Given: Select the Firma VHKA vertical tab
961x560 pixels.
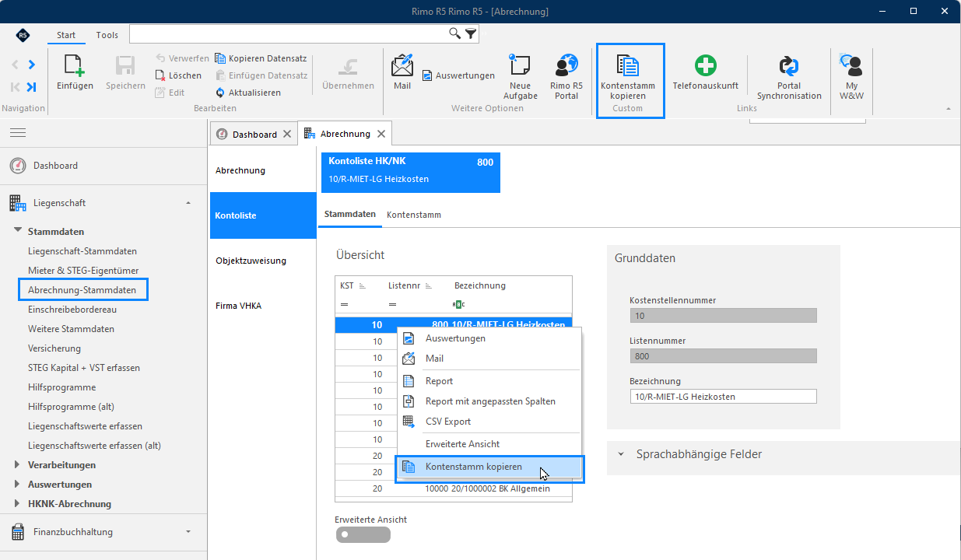Looking at the screenshot, I should coord(263,306).
